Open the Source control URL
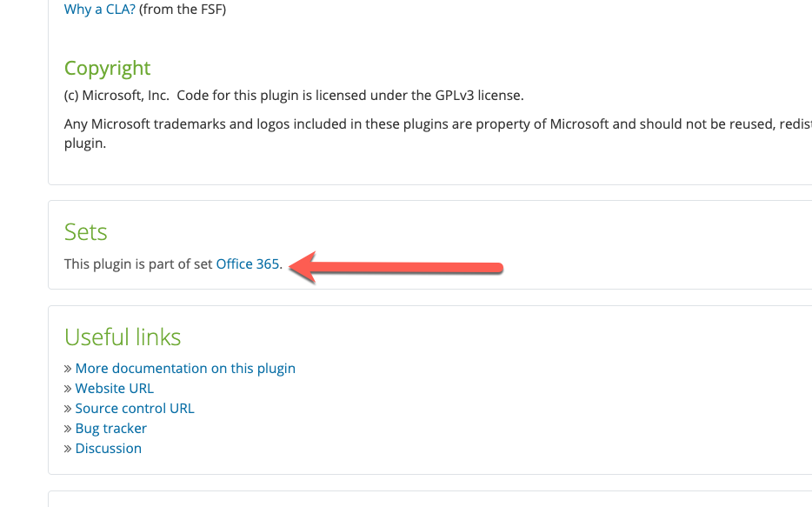The width and height of the screenshot is (812, 507). click(x=135, y=408)
